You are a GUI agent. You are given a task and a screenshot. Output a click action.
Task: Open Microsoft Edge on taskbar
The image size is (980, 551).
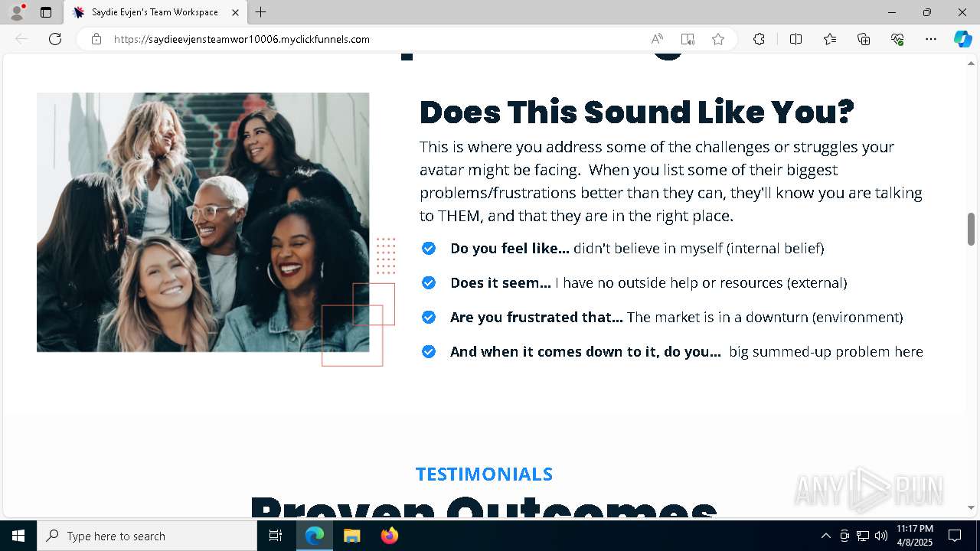click(315, 536)
